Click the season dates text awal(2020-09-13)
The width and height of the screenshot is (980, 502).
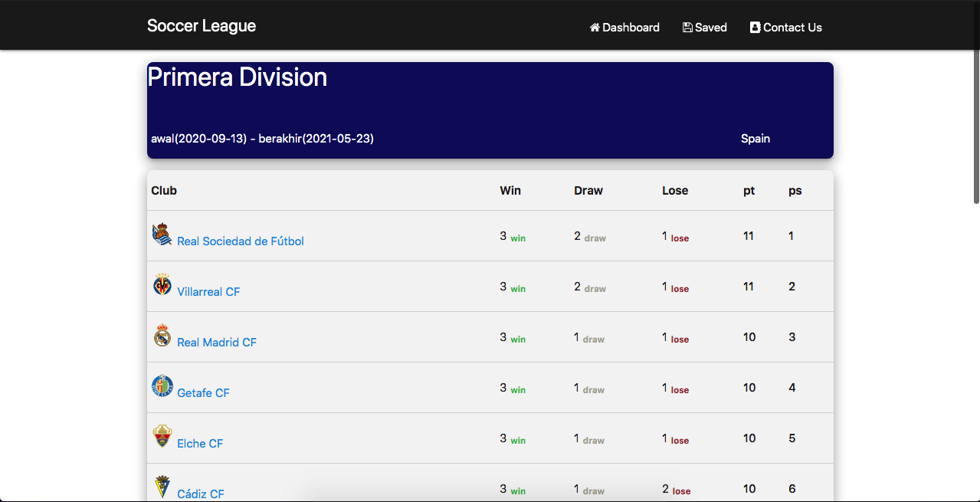[199, 139]
